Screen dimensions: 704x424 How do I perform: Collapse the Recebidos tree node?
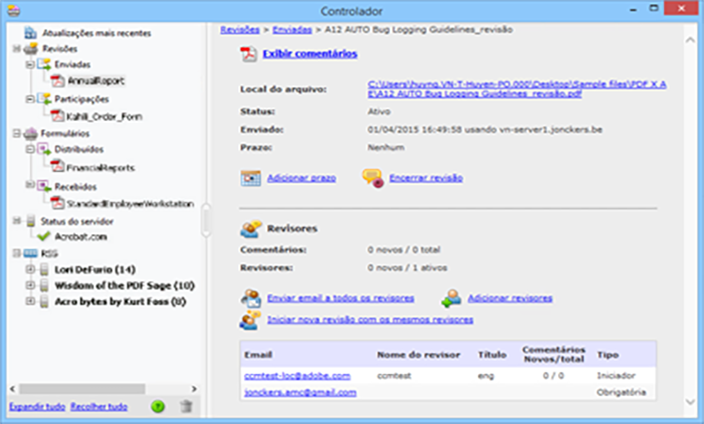[30, 185]
